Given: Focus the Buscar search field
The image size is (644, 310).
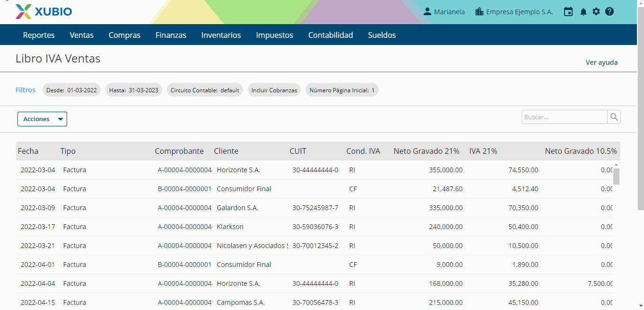Looking at the screenshot, I should 565,117.
